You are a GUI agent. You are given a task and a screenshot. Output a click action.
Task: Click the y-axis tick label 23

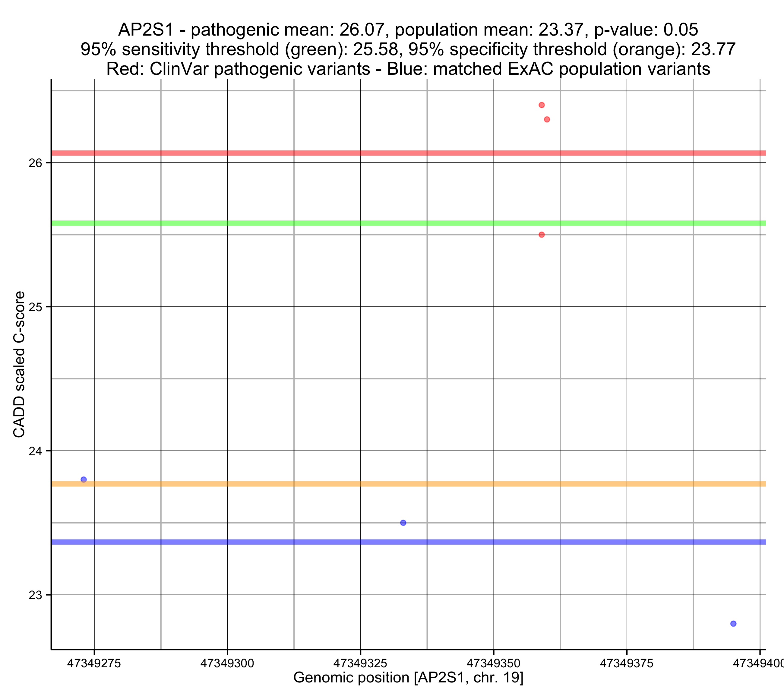click(35, 596)
